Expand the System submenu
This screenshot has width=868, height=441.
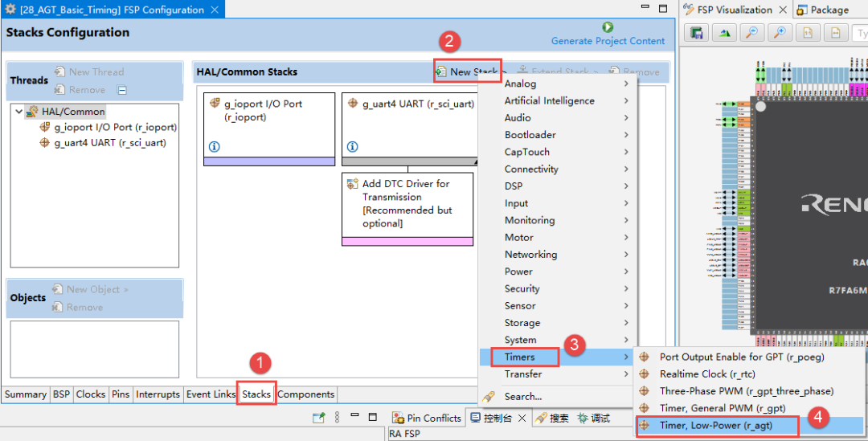625,340
